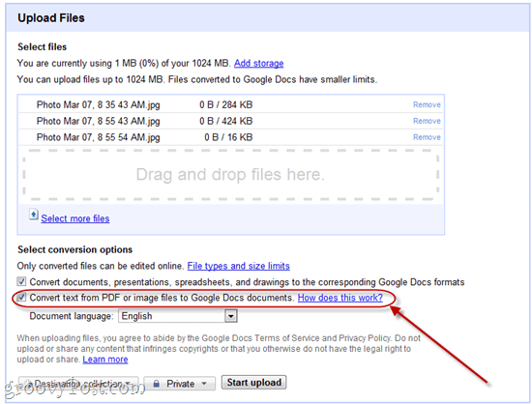Remove Photo Mar 07, 8 55 54 AM.jpg
Screen dimensions: 532x404
click(427, 137)
